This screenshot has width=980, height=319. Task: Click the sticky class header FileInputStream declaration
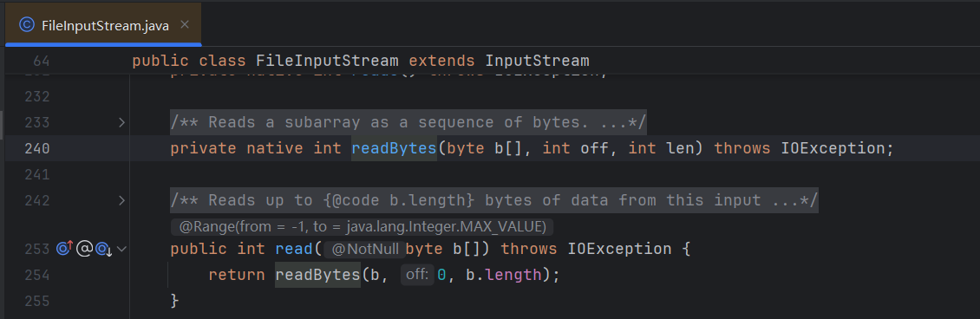pos(361,61)
